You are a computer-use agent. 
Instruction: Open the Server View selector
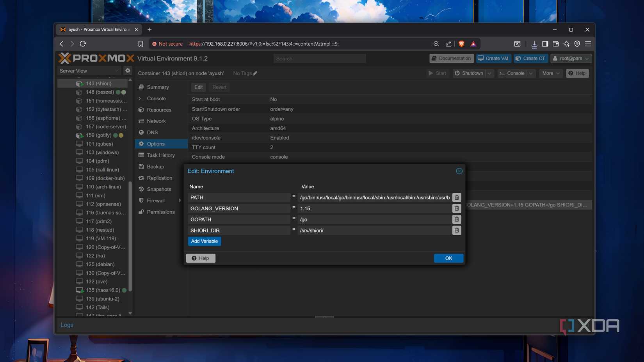pyautogui.click(x=89, y=71)
